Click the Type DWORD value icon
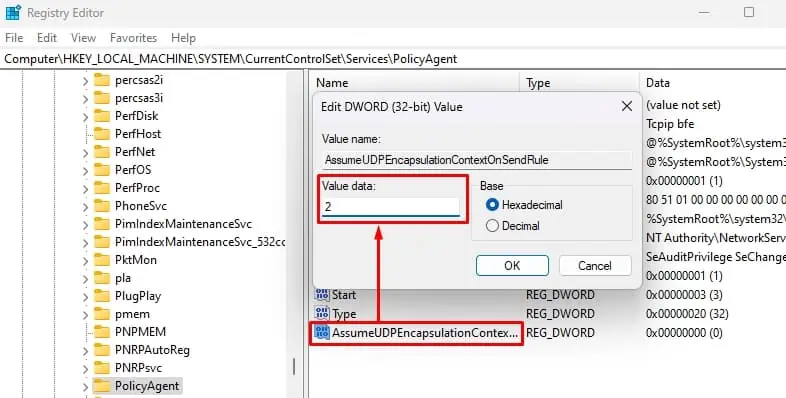Screen dimensions: 786x398 pyautogui.click(x=322, y=314)
